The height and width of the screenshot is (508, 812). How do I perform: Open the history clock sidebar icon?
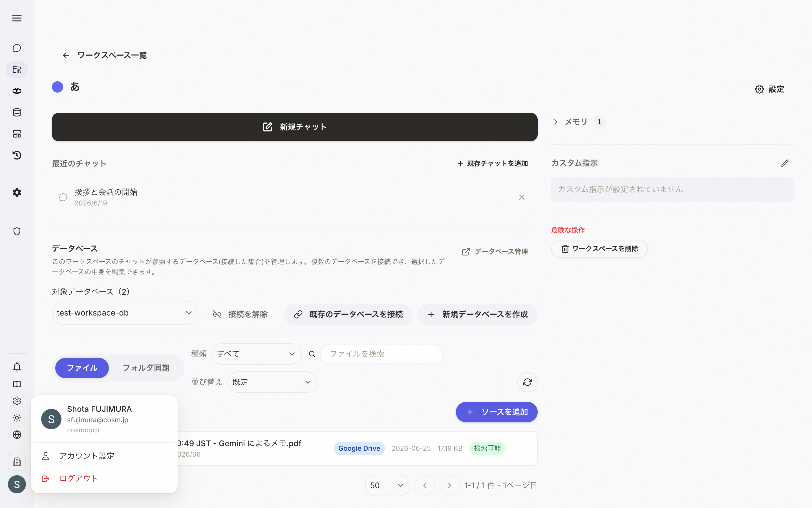(x=17, y=155)
